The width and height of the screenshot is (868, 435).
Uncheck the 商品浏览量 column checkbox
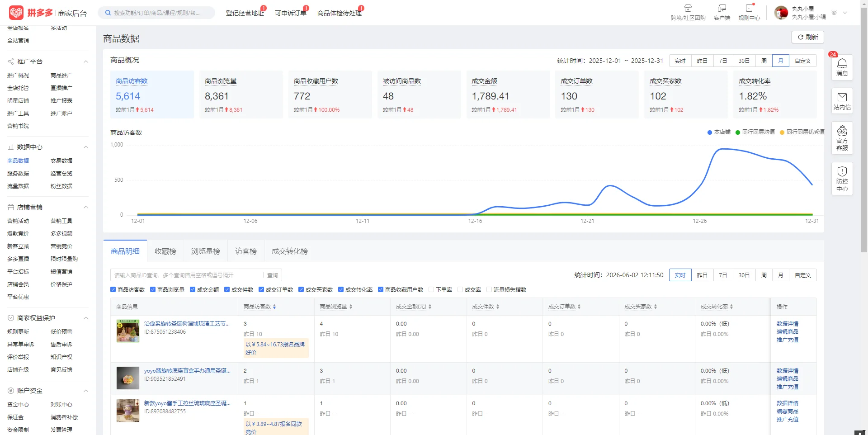(153, 289)
